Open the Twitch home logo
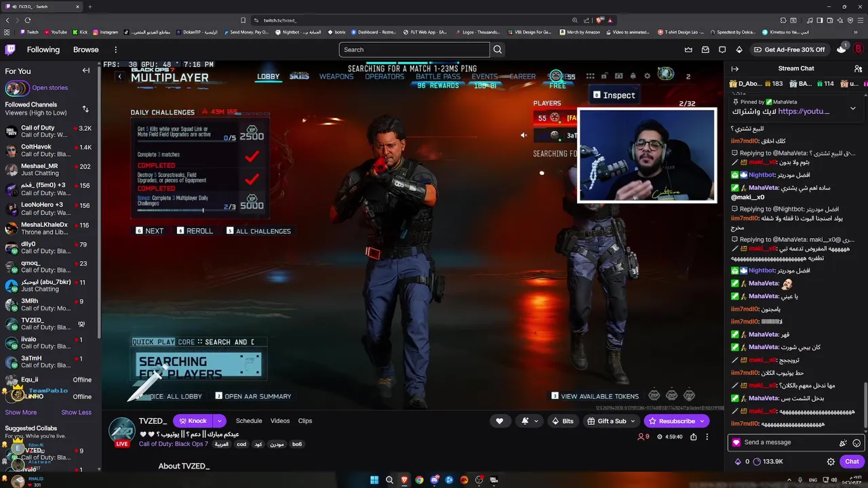The image size is (868, 488). coord(10,49)
